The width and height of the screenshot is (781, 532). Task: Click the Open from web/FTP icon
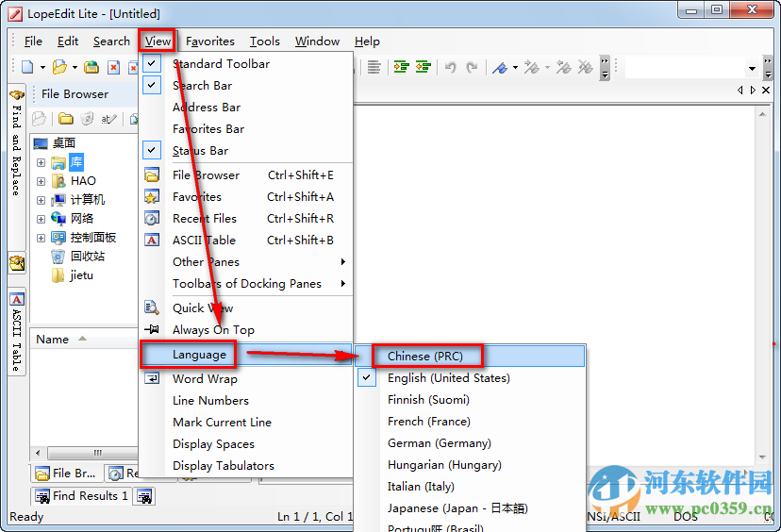91,67
